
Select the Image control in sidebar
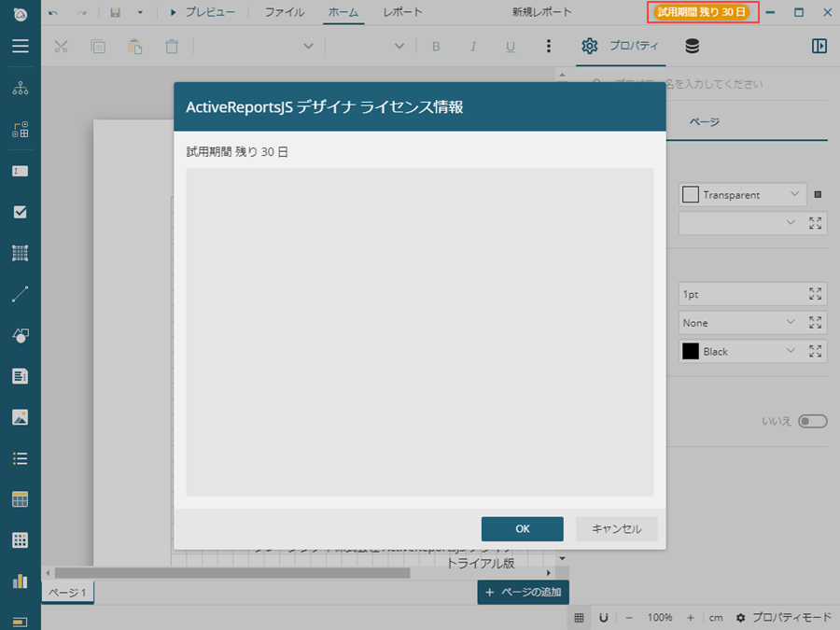click(21, 417)
